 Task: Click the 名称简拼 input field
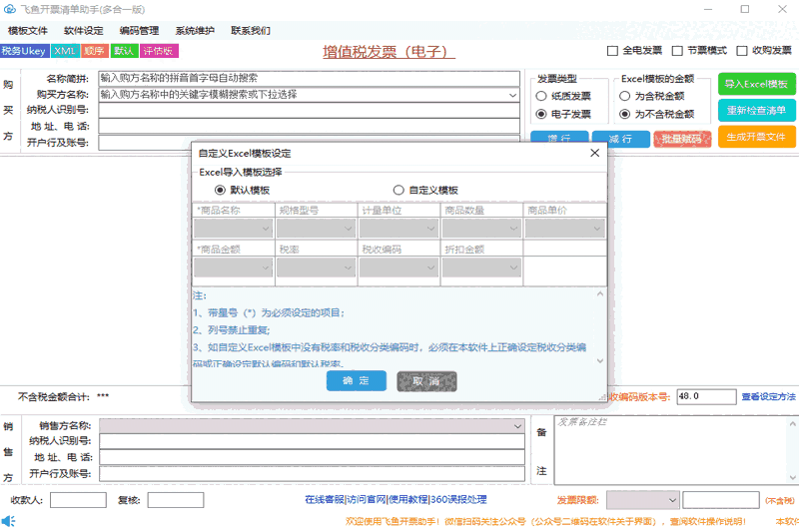pos(309,79)
